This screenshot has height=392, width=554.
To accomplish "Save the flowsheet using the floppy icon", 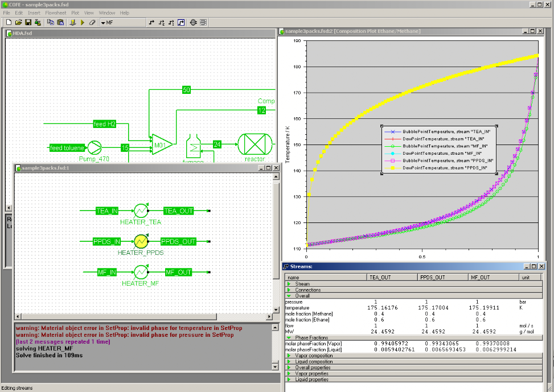I will (28, 22).
